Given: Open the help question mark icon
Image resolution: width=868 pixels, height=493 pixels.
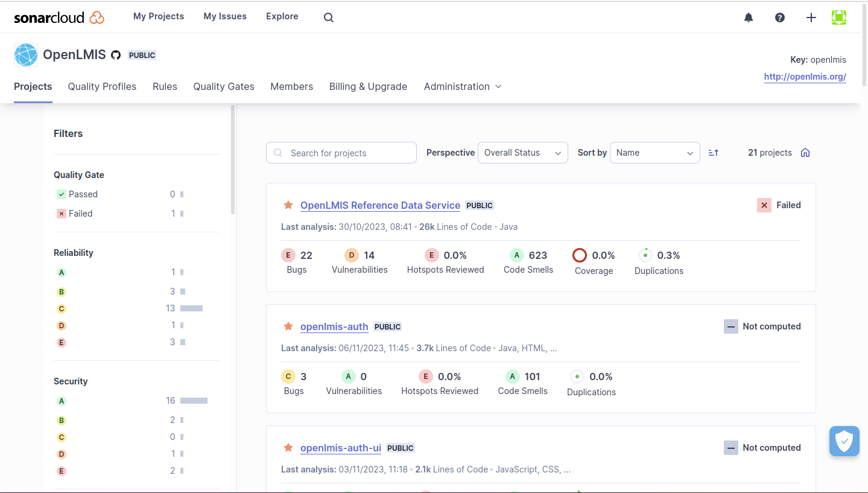Looking at the screenshot, I should tap(780, 17).
